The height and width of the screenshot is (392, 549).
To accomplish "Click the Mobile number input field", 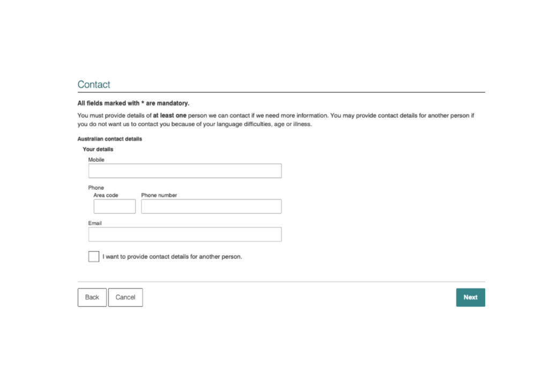I will point(184,171).
